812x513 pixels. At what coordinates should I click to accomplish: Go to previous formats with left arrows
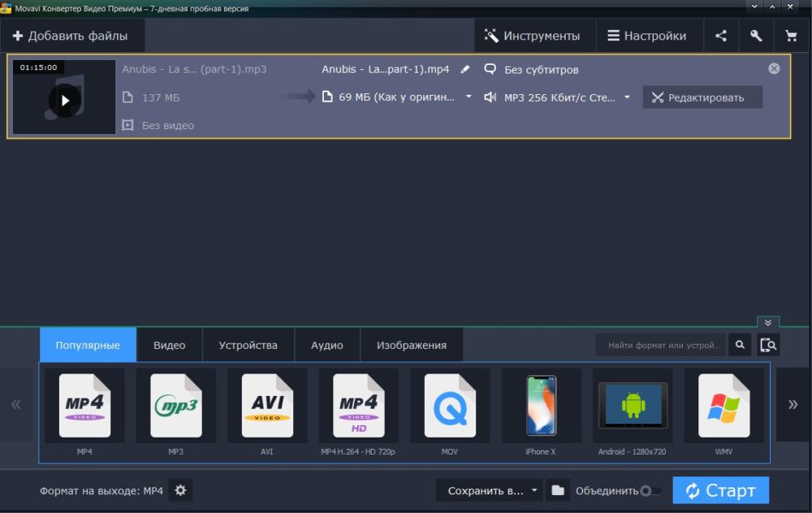point(16,404)
